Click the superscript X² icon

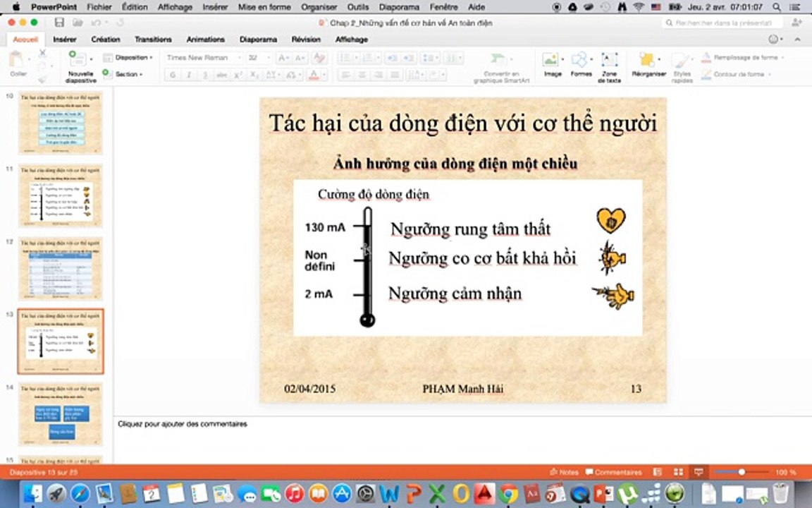coord(238,75)
